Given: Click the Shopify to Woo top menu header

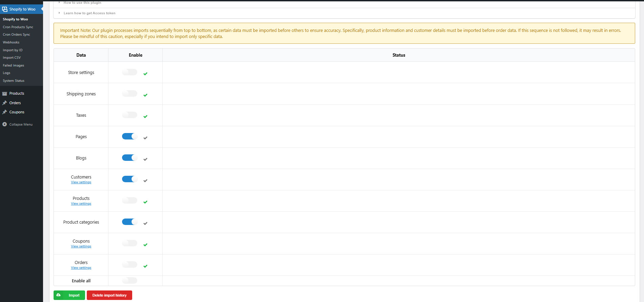Looking at the screenshot, I should click(21, 9).
